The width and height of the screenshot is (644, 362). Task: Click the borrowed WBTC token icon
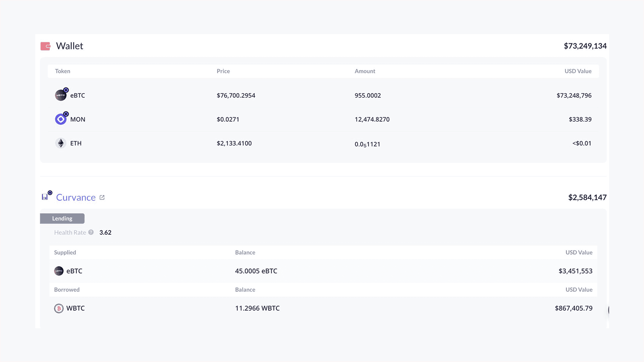(x=59, y=308)
